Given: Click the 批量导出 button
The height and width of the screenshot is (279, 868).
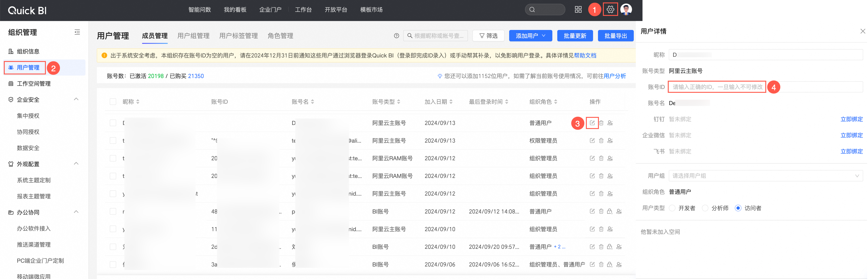Looking at the screenshot, I should pos(616,36).
